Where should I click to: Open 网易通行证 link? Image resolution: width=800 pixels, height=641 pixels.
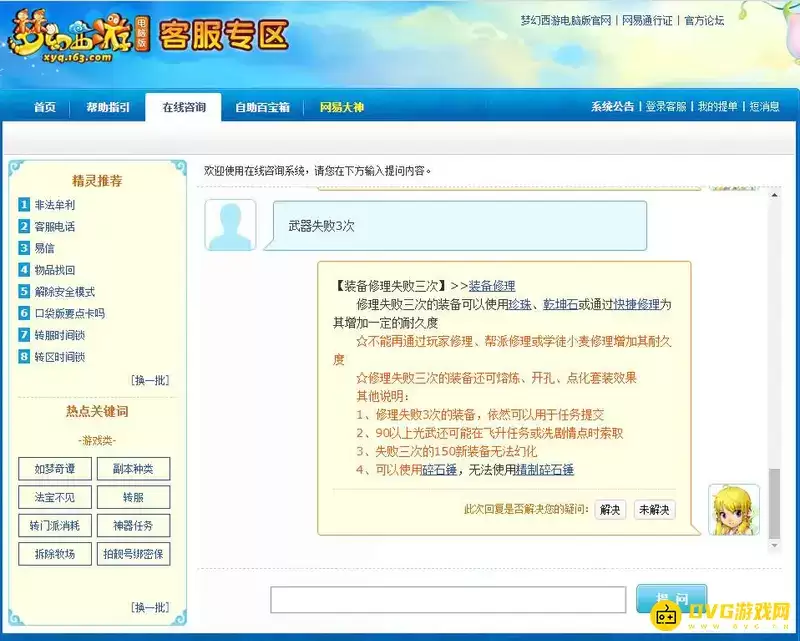click(647, 21)
